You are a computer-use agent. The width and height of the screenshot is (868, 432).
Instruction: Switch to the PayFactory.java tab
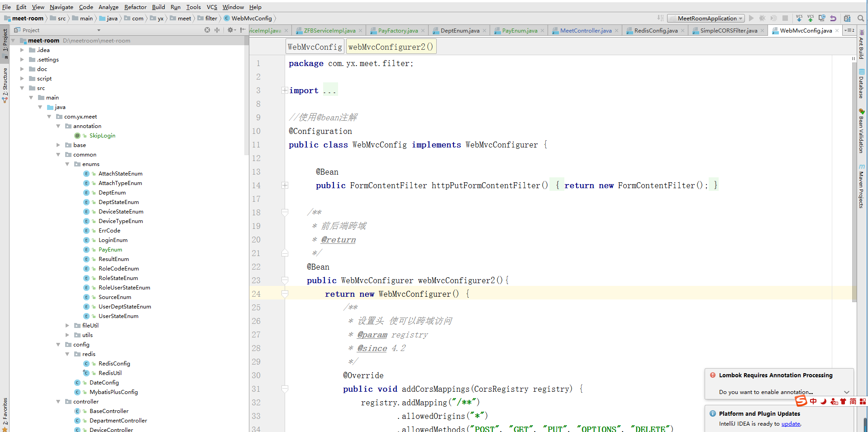click(x=398, y=30)
